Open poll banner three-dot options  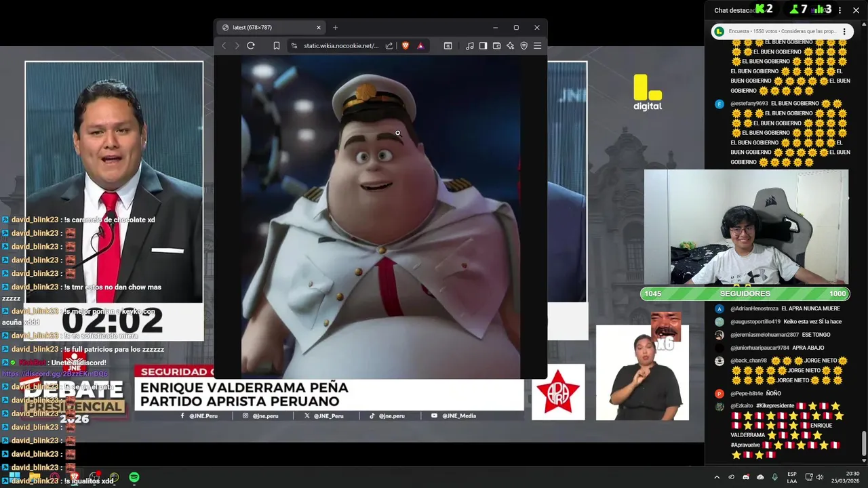pos(844,31)
